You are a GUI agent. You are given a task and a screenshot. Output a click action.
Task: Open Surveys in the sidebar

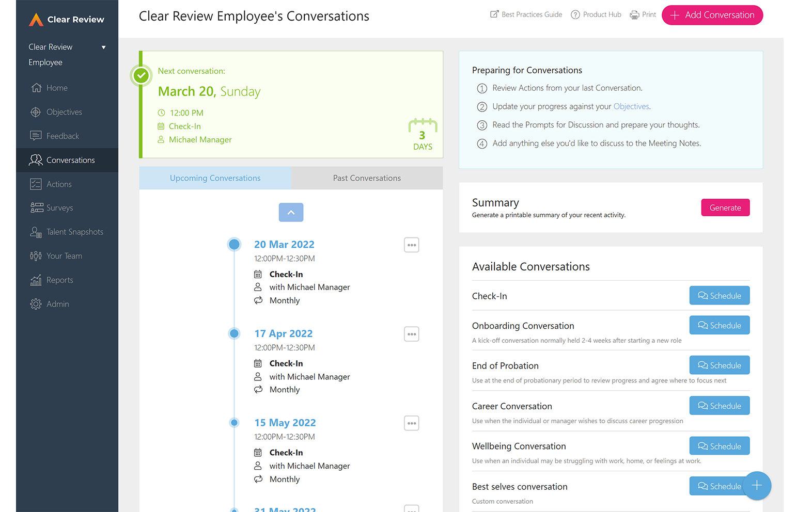[x=67, y=208]
